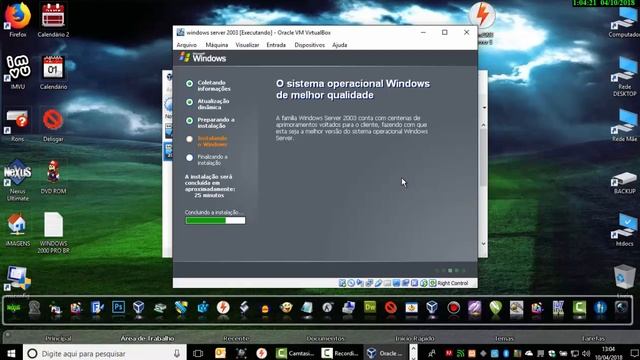Screen dimensions: 640x360
Task: Switch to the Tarefas dock tab
Action: coord(593,338)
